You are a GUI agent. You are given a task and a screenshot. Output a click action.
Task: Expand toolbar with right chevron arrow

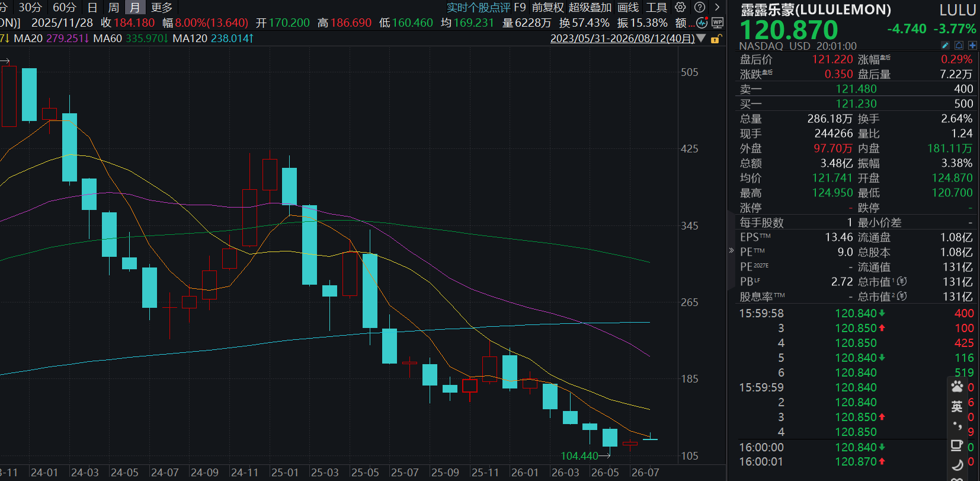(717, 7)
